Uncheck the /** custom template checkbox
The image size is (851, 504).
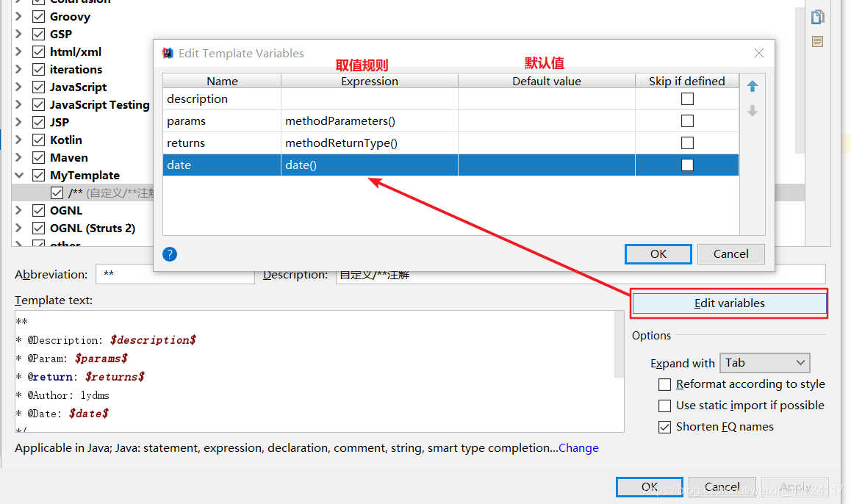point(57,192)
